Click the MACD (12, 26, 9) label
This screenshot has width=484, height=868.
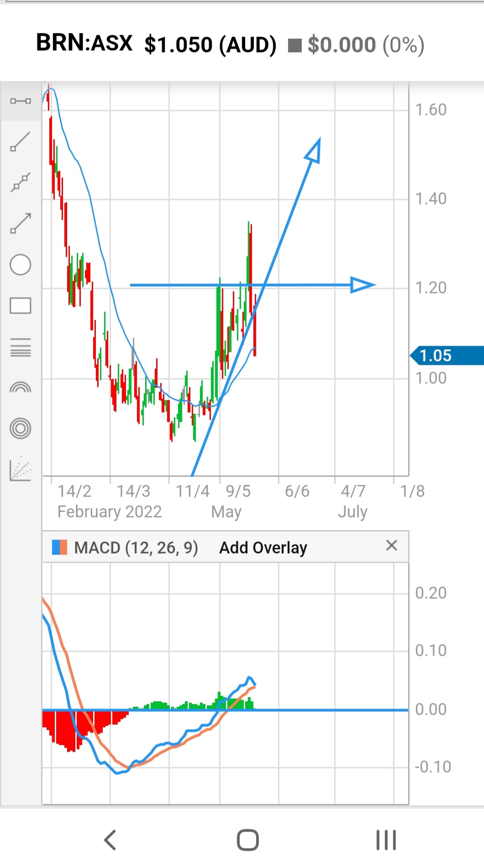click(136, 548)
